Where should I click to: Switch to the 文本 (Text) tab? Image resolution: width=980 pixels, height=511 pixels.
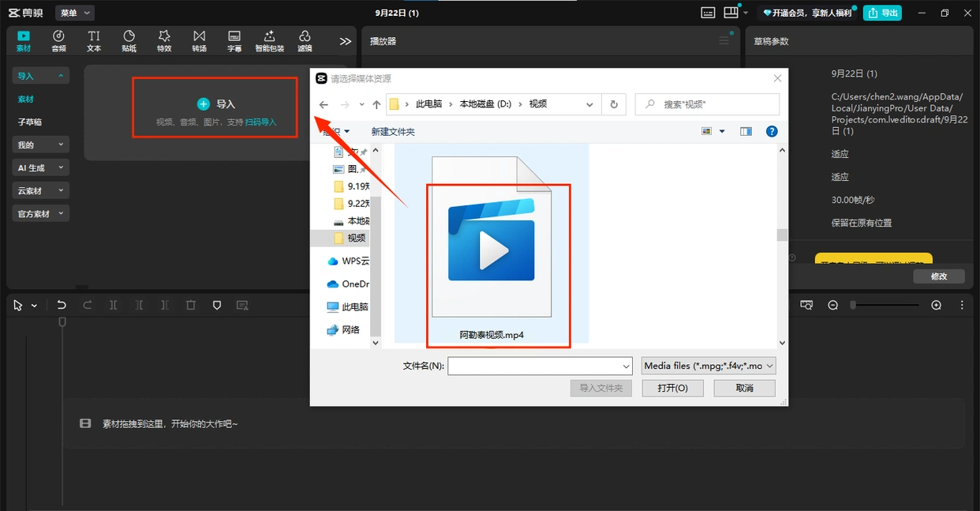[94, 41]
